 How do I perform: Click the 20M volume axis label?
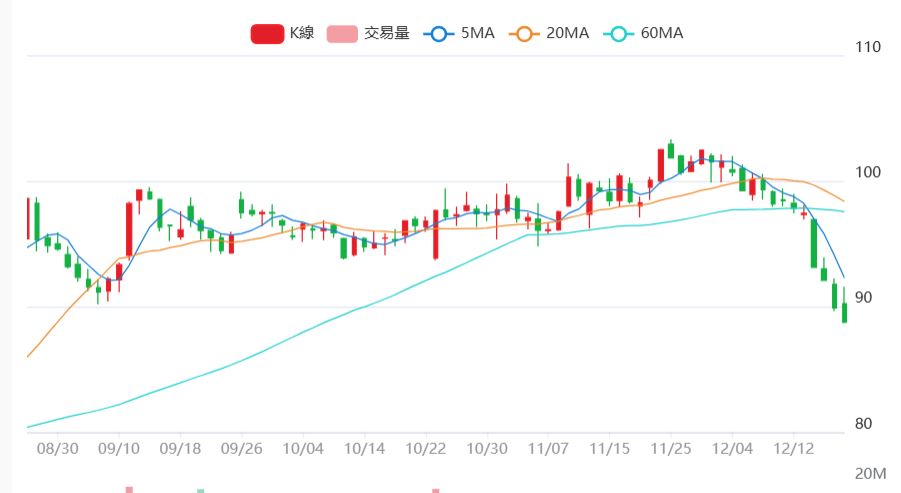coord(870,473)
